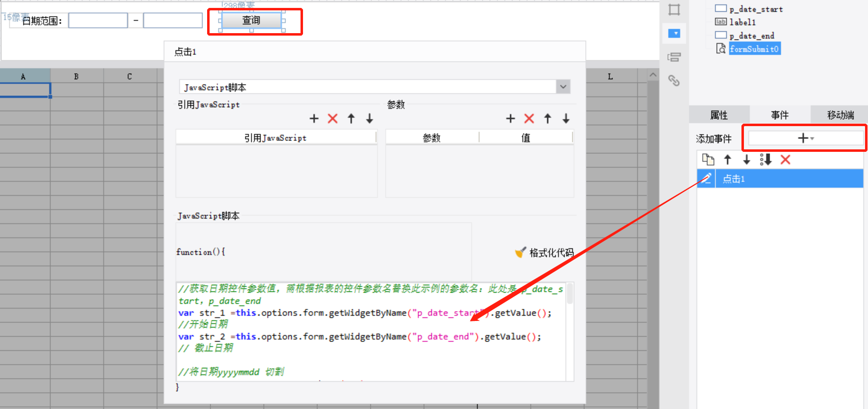The height and width of the screenshot is (409, 868).
Task: Delete parameter with red X icon
Action: tap(529, 119)
